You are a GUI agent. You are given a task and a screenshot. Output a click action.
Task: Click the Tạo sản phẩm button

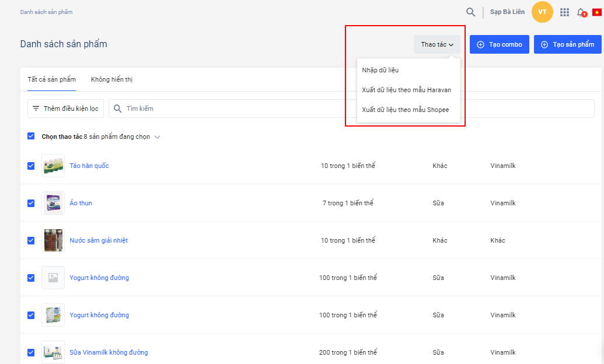[x=567, y=44]
